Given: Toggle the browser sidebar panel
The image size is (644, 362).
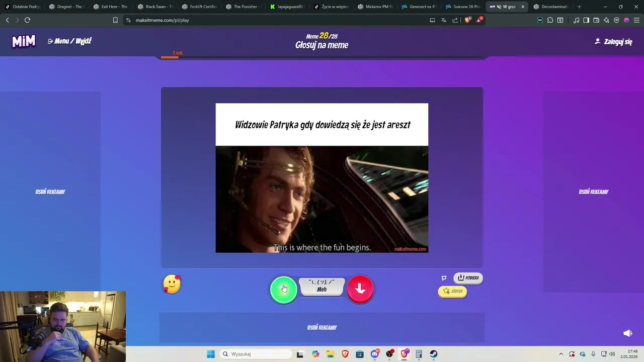Looking at the screenshot, I should pos(586,20).
